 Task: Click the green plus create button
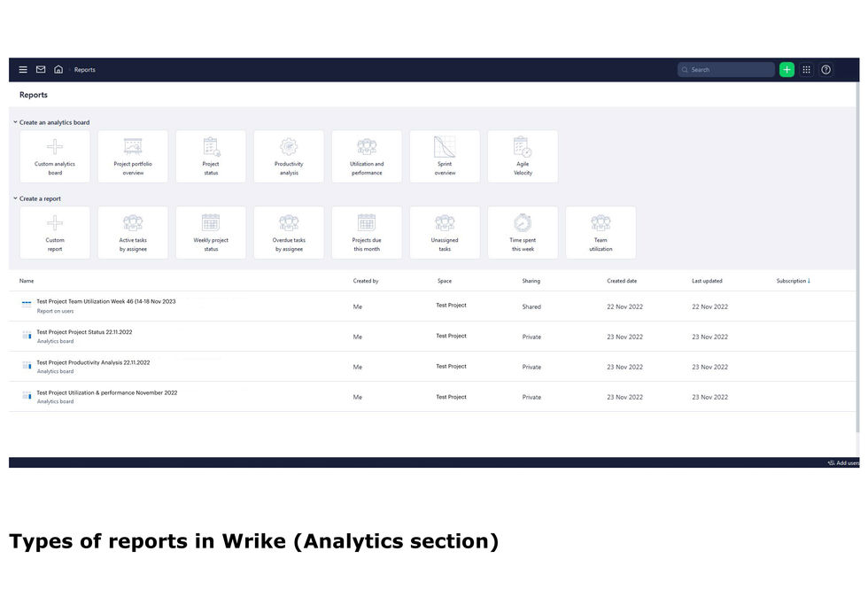[787, 70]
